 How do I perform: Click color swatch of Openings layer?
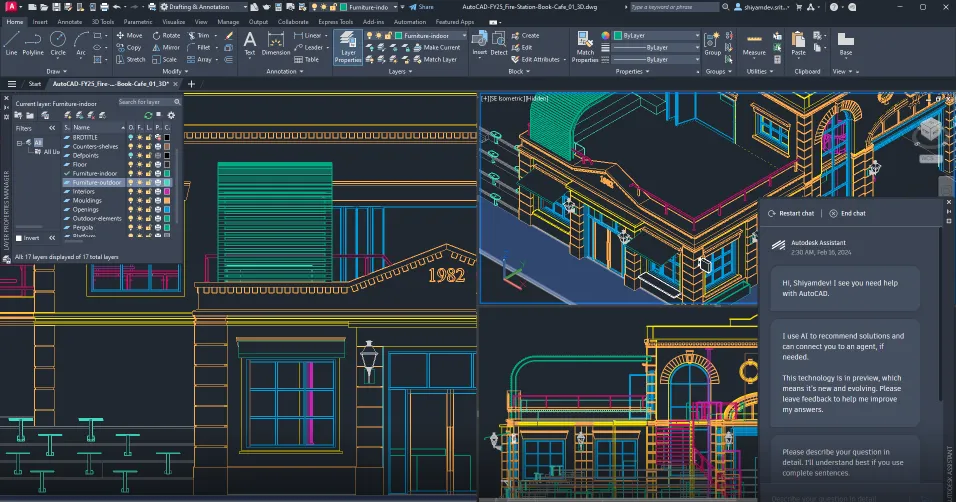(167, 209)
